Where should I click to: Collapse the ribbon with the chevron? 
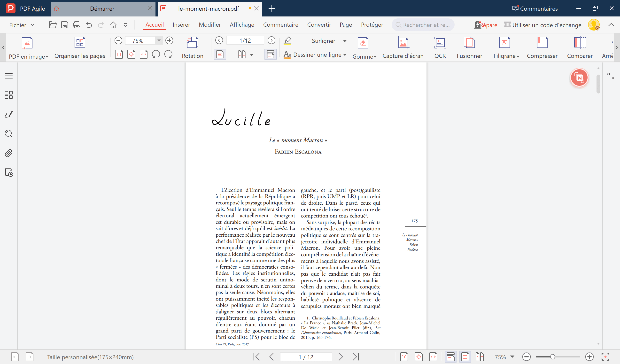[x=611, y=25]
